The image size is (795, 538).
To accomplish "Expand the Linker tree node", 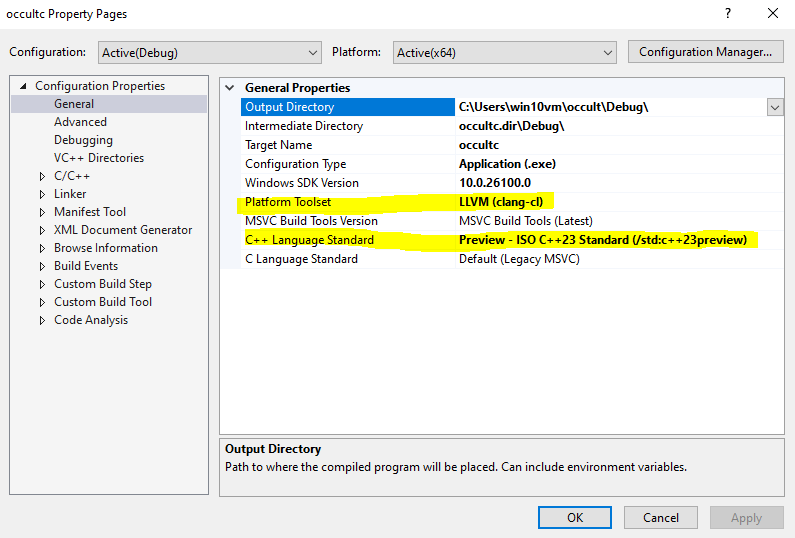I will [42, 194].
